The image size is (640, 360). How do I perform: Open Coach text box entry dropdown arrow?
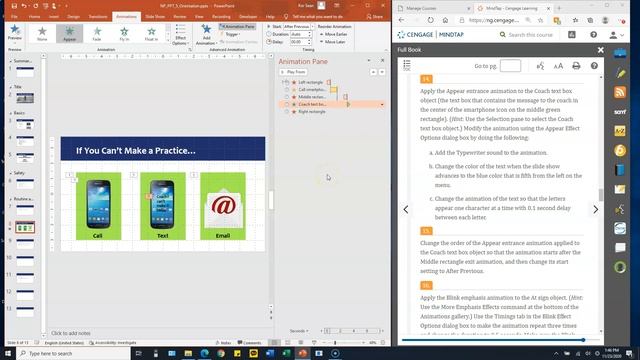coord(382,104)
